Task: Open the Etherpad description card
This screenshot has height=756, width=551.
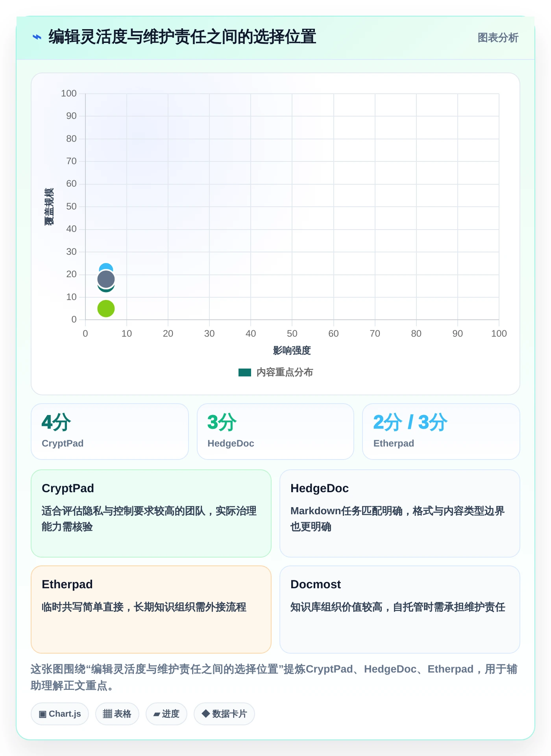Action: [x=151, y=610]
